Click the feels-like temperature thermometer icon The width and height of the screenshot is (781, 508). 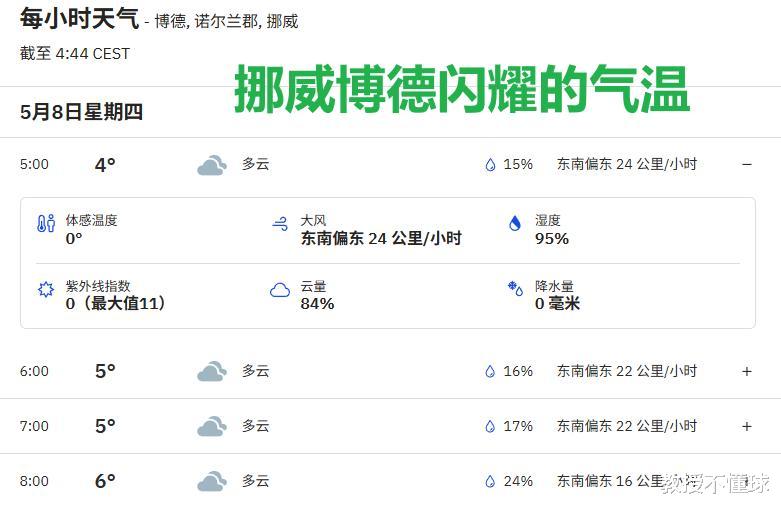point(46,224)
